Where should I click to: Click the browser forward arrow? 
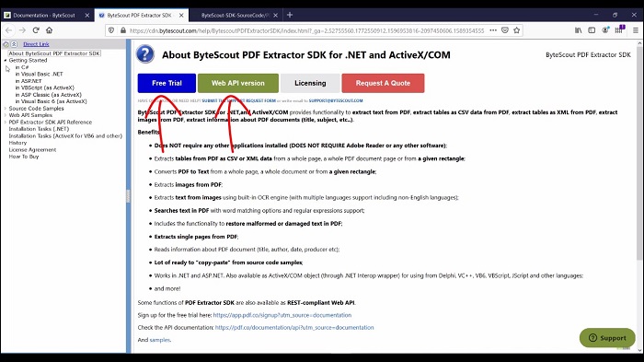(22, 30)
